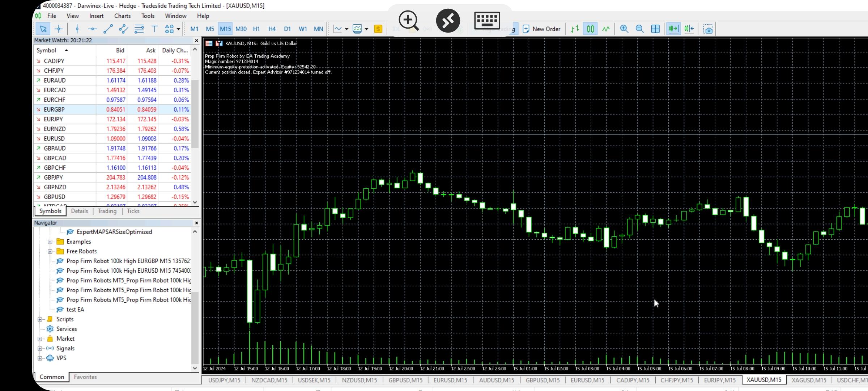Zoom in on the chart
Image resolution: width=868 pixels, height=391 pixels.
624,29
